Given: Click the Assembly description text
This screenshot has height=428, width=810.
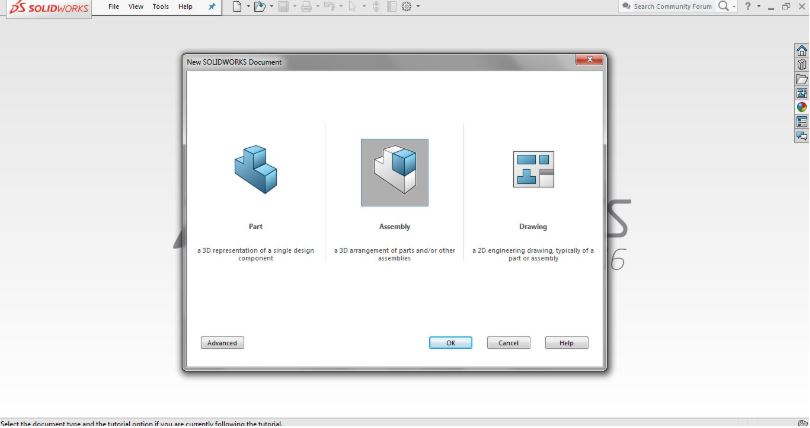Looking at the screenshot, I should click(x=395, y=255).
